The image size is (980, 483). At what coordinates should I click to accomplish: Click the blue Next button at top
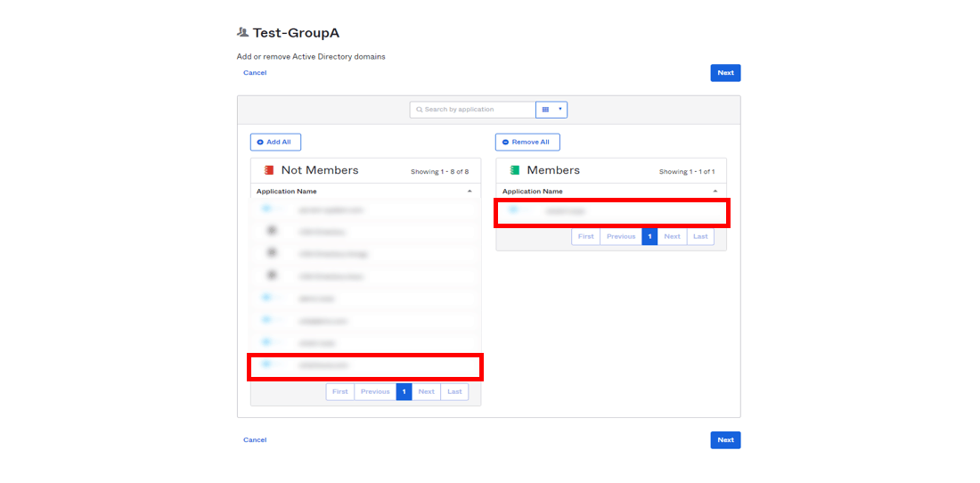pos(725,73)
